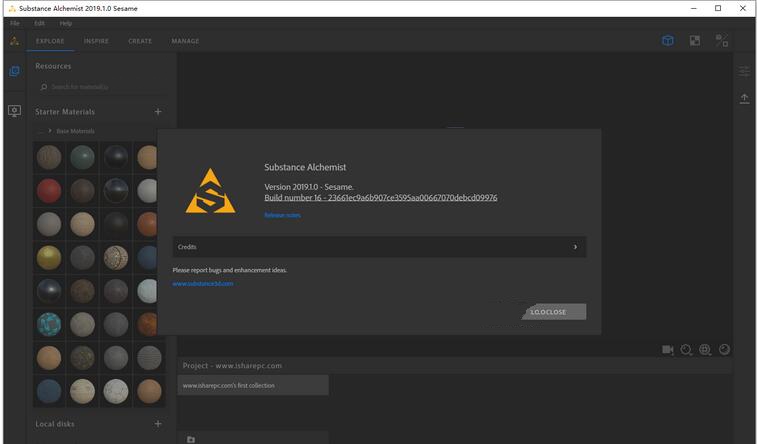This screenshot has height=444, width=757.
Task: Select the brown wood material sphere in the first row
Action: 49,157
